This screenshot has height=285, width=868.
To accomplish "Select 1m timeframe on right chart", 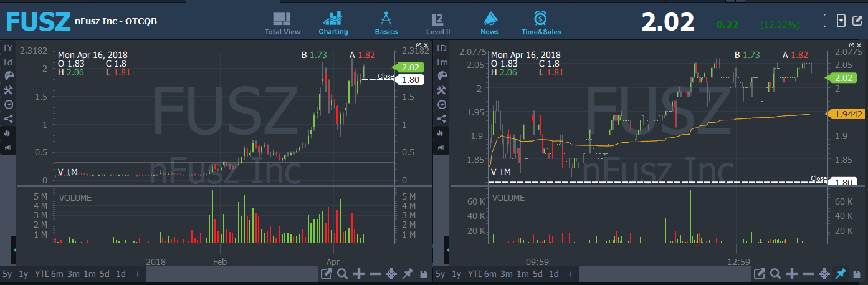I will point(522,274).
